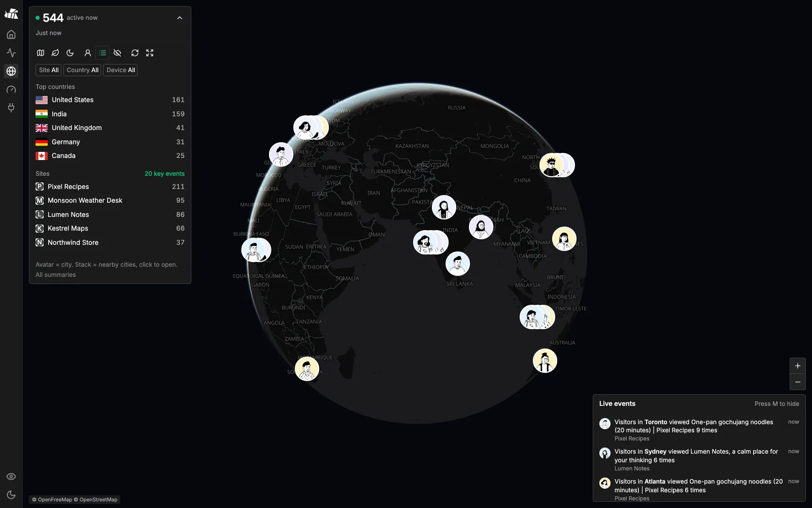Select United States in top countries
The width and height of the screenshot is (812, 508).
(x=110, y=100)
